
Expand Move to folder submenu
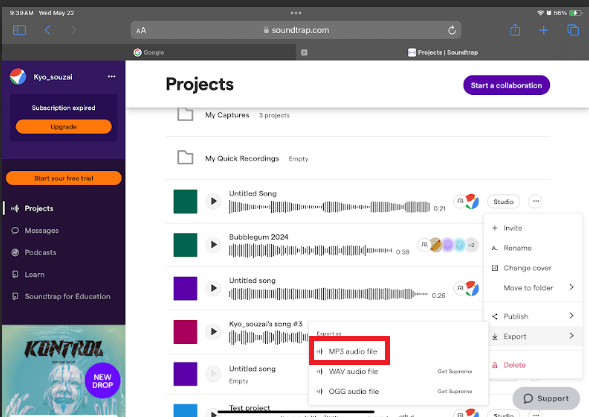click(533, 288)
